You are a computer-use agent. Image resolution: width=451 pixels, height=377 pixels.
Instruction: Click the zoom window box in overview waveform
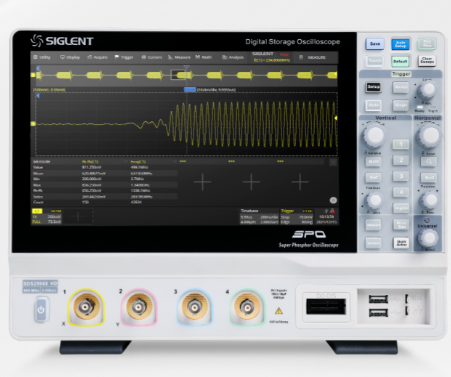(x=178, y=75)
